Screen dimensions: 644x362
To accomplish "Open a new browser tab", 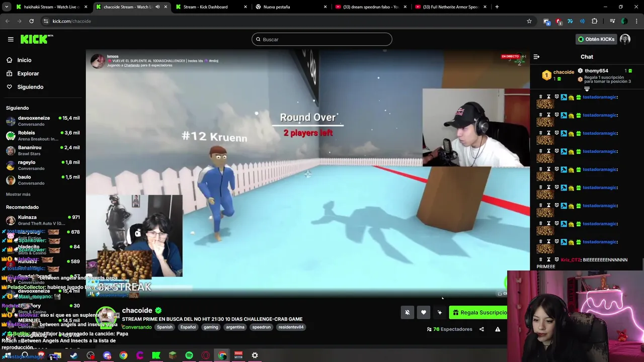I will 497,7.
